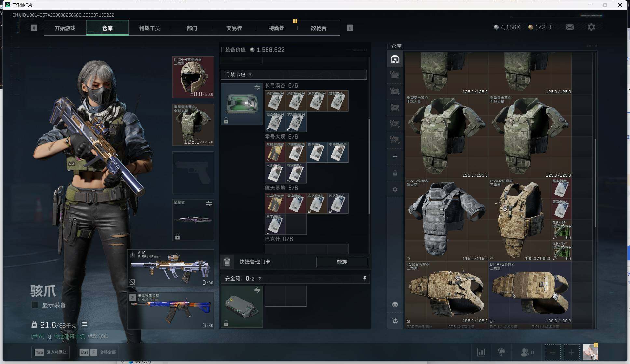Select the equipped AUG 5.56x45mm weapon slot
Image resolution: width=630 pixels, height=364 pixels.
coord(171,268)
